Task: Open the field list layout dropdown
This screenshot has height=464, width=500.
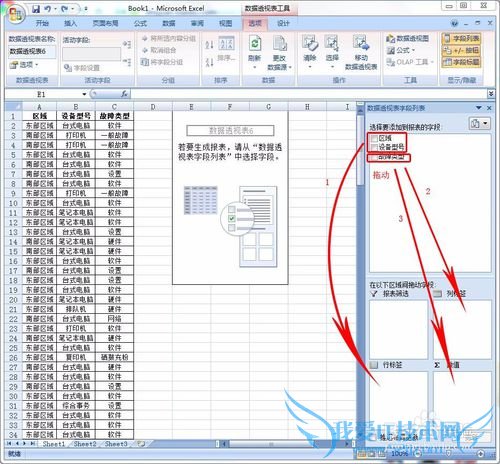Action: [x=480, y=124]
